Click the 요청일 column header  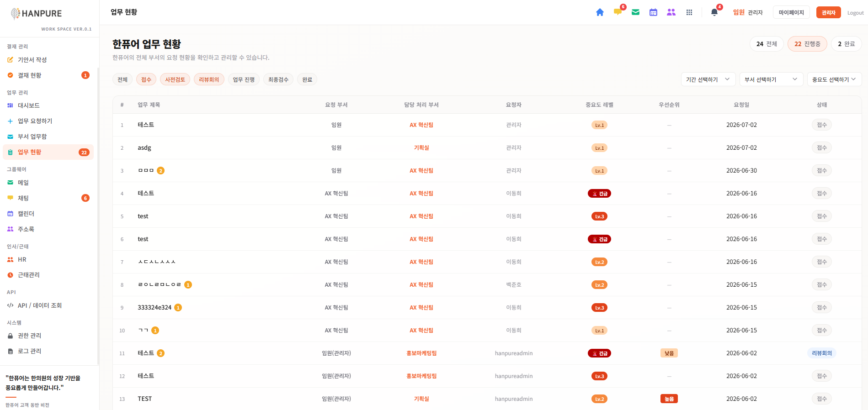741,105
